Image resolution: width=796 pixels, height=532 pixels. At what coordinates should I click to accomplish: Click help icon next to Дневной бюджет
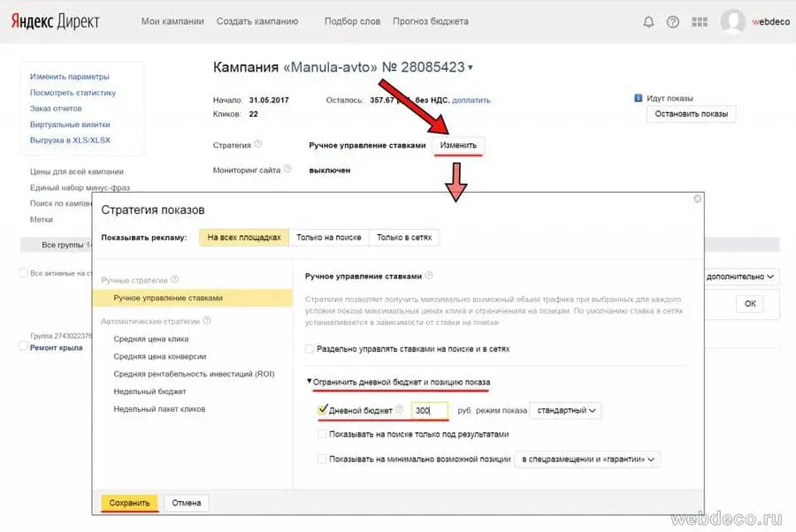399,409
